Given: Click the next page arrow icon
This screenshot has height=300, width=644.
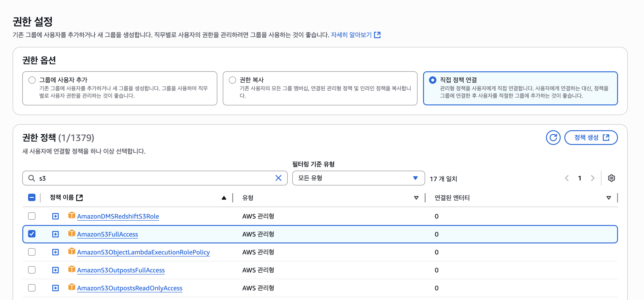Looking at the screenshot, I should tap(592, 178).
